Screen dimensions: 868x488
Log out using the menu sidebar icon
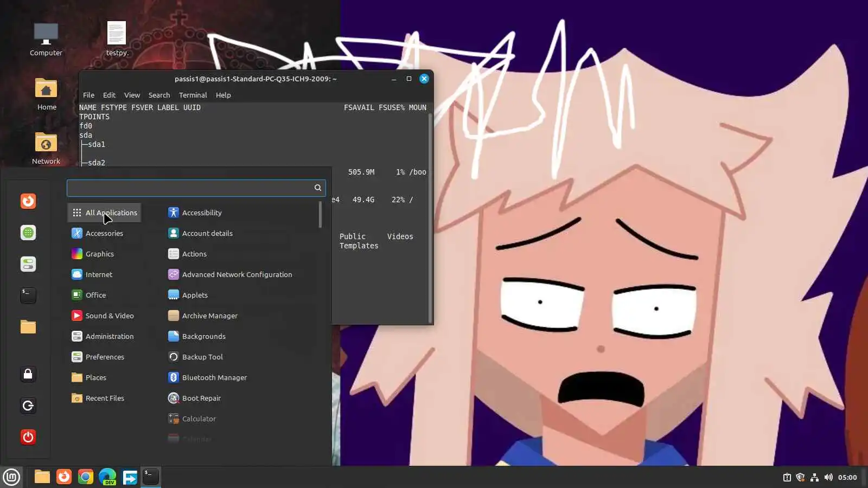pos(28,406)
